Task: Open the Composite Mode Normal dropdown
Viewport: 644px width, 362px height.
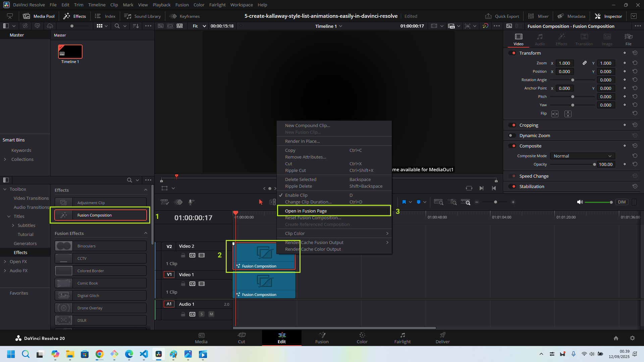Action: [582, 156]
